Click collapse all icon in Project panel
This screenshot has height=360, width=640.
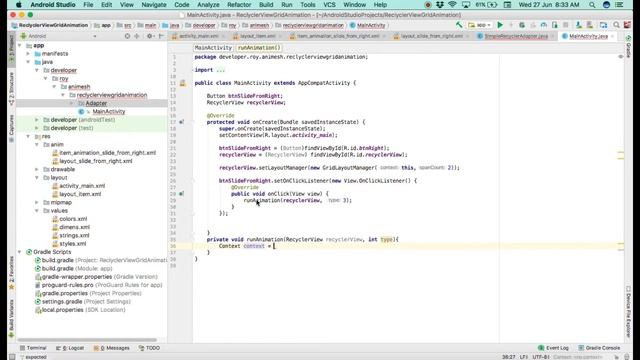coord(137,36)
